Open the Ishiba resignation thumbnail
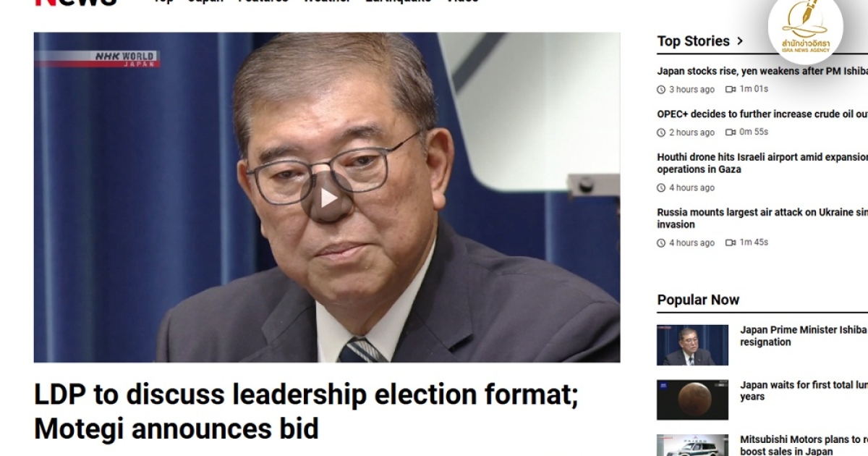The width and height of the screenshot is (868, 456). [692, 345]
